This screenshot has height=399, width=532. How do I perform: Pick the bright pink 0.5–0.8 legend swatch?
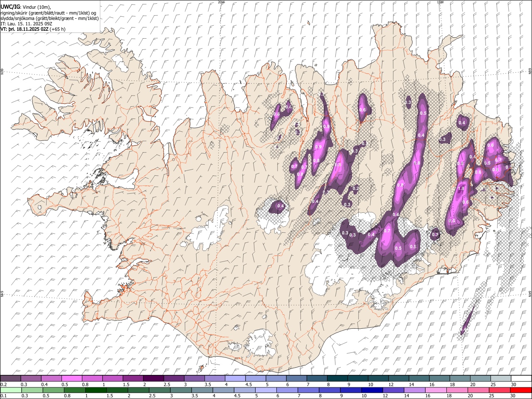pos(71,379)
